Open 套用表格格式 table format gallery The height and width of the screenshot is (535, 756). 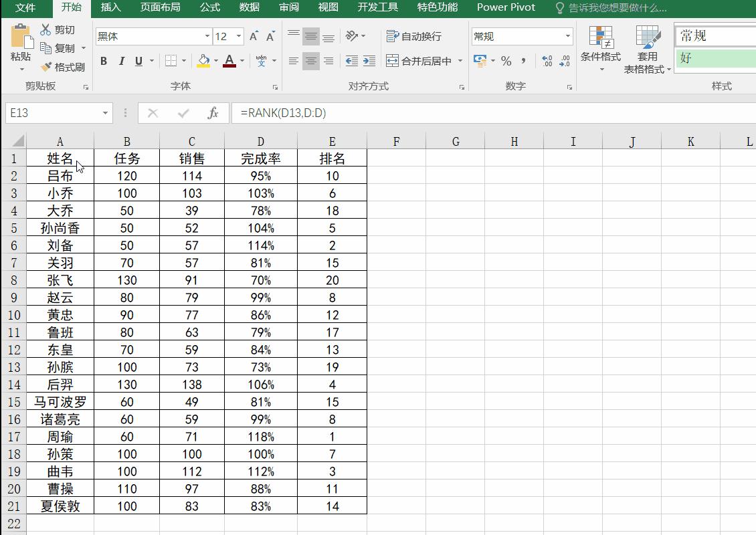point(647,49)
